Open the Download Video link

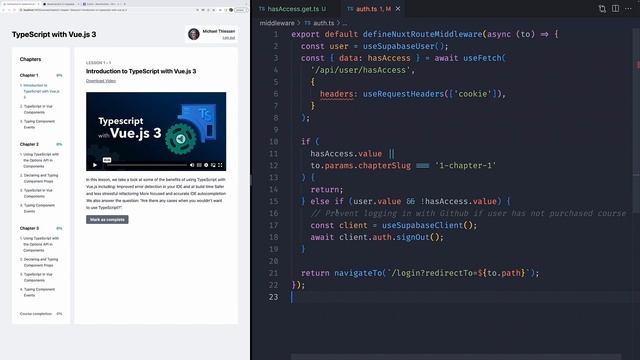pyautogui.click(x=101, y=81)
